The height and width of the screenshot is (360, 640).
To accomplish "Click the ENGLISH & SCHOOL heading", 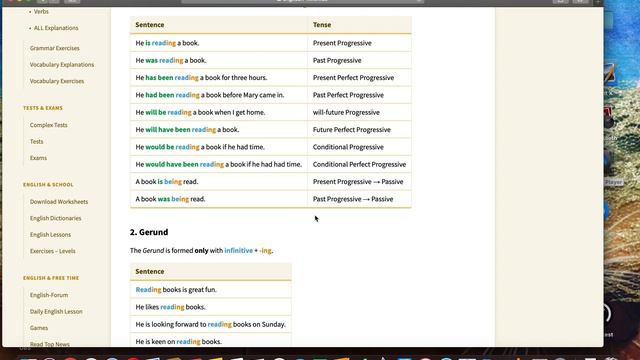I will (x=48, y=185).
